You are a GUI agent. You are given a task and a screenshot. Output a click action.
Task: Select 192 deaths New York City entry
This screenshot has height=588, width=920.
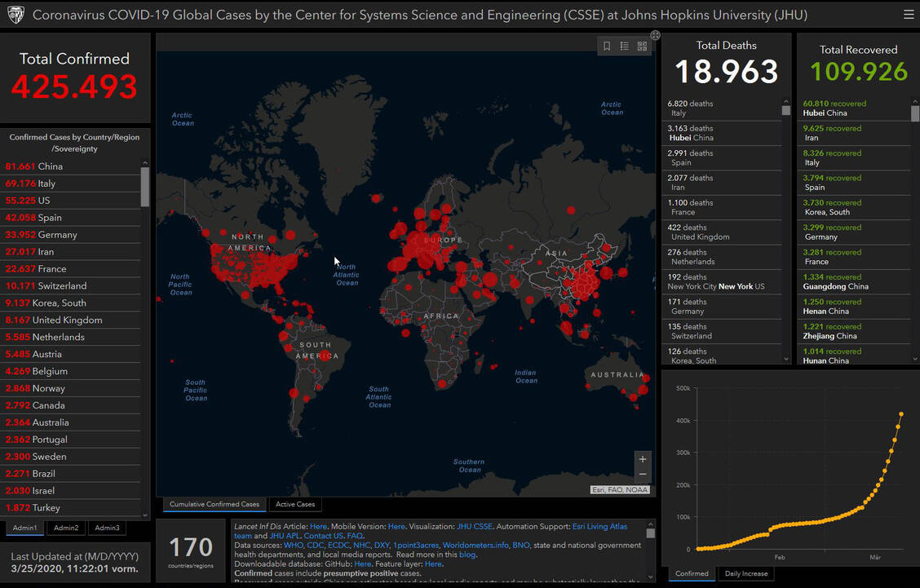coord(722,281)
